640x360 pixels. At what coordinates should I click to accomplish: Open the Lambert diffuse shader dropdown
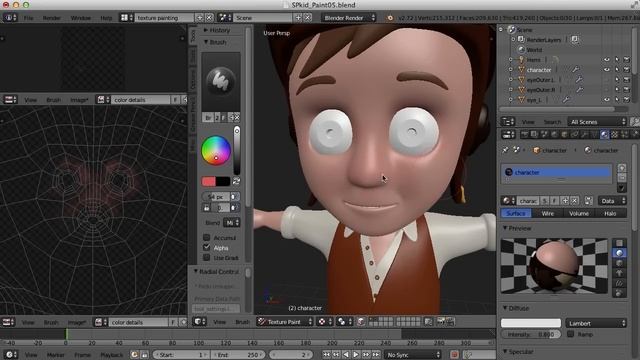point(596,323)
